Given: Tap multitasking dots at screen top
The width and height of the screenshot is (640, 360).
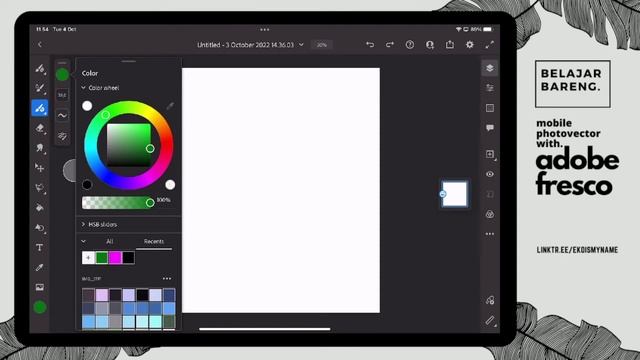Looking at the screenshot, I should 264,29.
